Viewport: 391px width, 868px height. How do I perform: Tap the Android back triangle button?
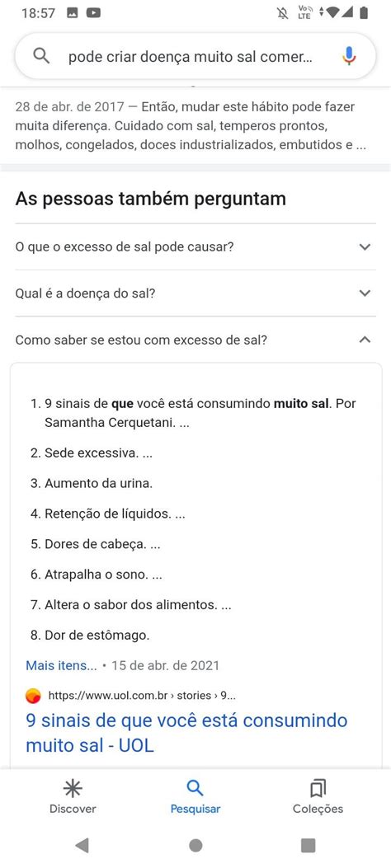(82, 845)
